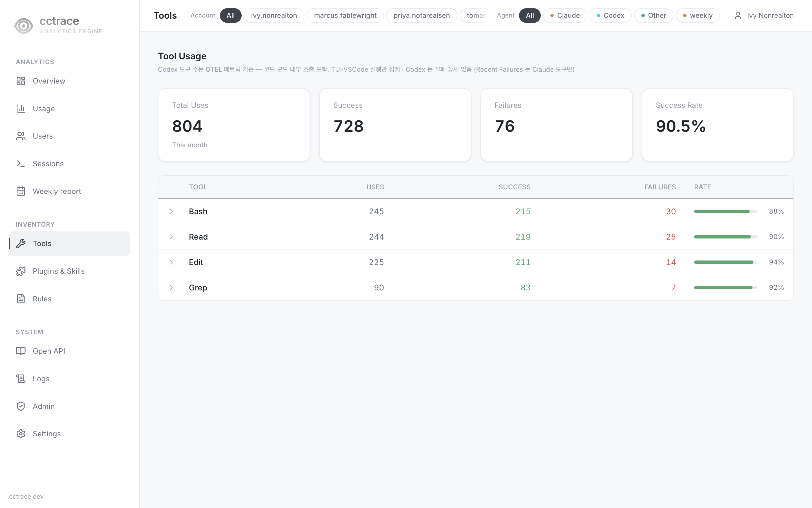Click the FAILURES column header
This screenshot has width=812, height=508.
660,187
